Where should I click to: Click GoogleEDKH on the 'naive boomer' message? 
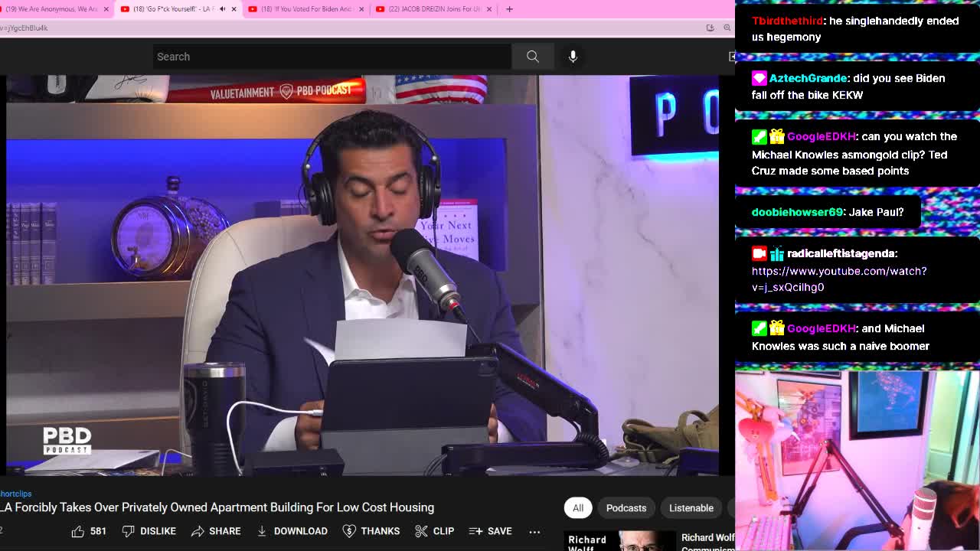point(821,328)
